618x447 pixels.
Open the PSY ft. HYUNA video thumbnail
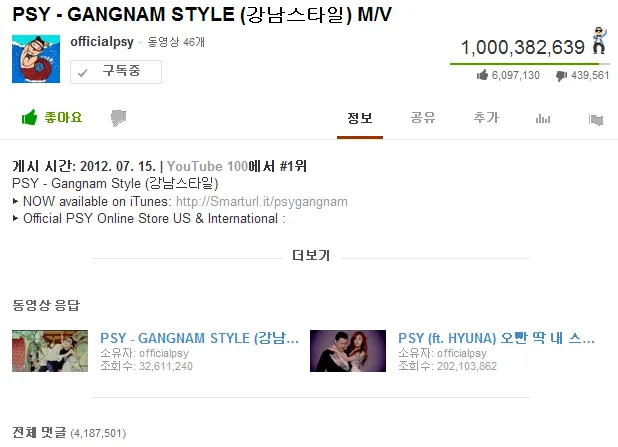pyautogui.click(x=348, y=351)
